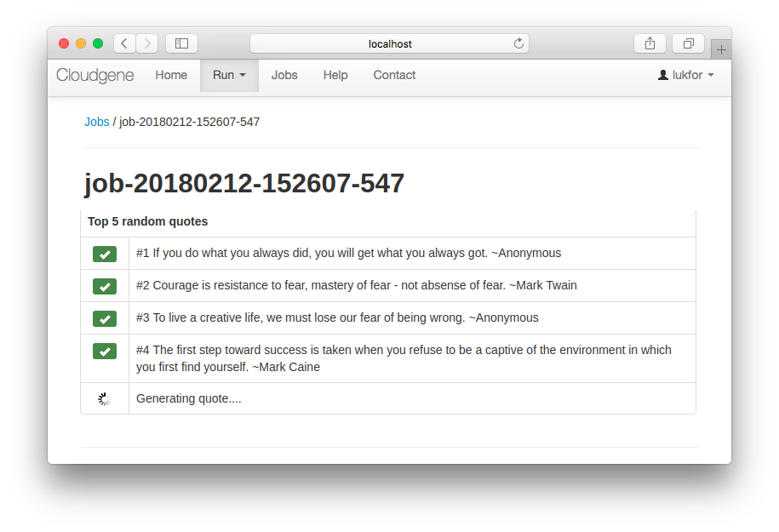Screen dimensions: 779x532
Task: Click the Safari back arrow button
Action: pos(124,43)
